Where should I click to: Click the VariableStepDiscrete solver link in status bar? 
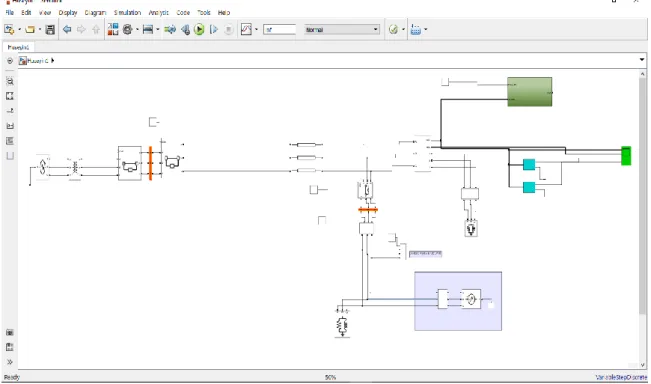(621, 377)
